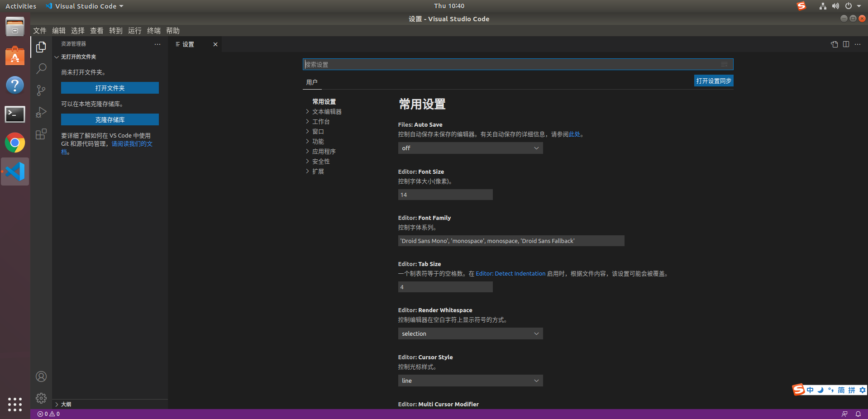Open the Search view icon
The width and height of the screenshot is (868, 419).
[41, 69]
